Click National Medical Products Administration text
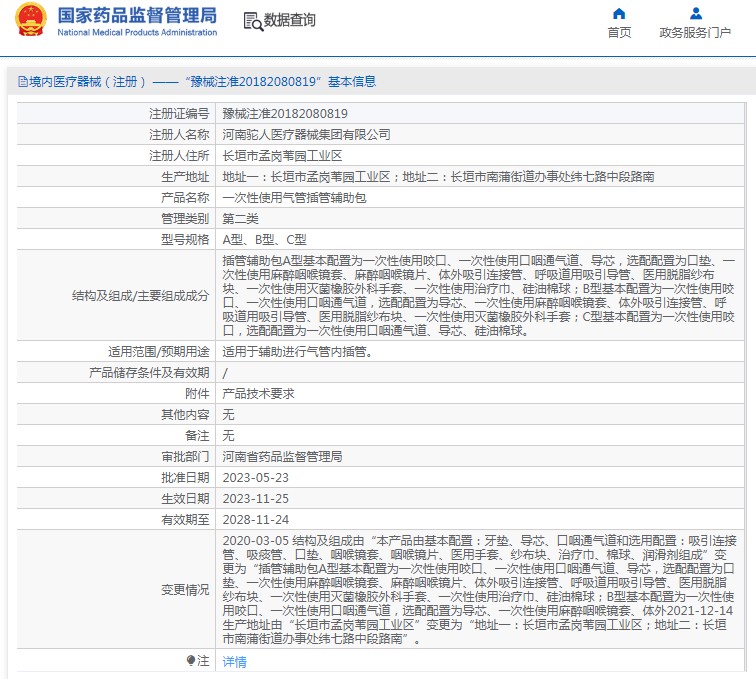The height and width of the screenshot is (679, 756). coord(137,32)
